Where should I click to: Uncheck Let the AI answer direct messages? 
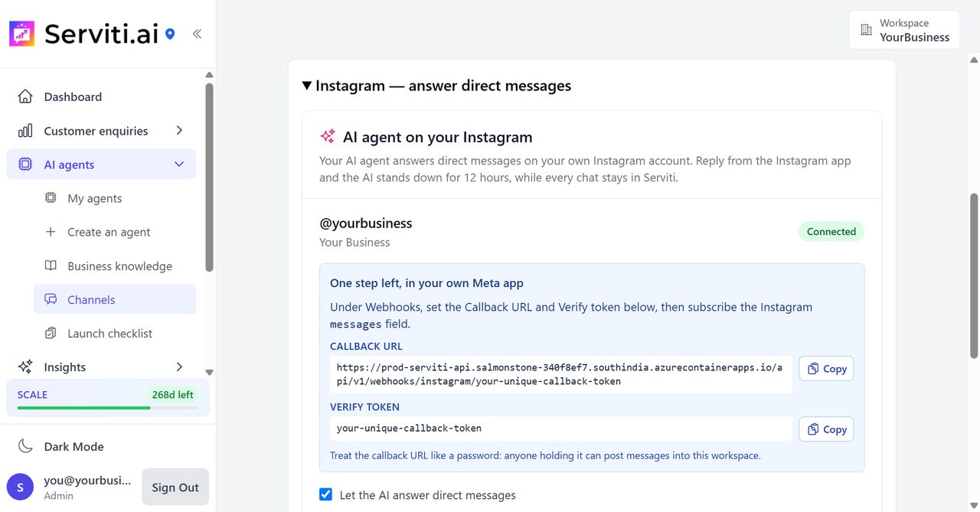point(326,494)
